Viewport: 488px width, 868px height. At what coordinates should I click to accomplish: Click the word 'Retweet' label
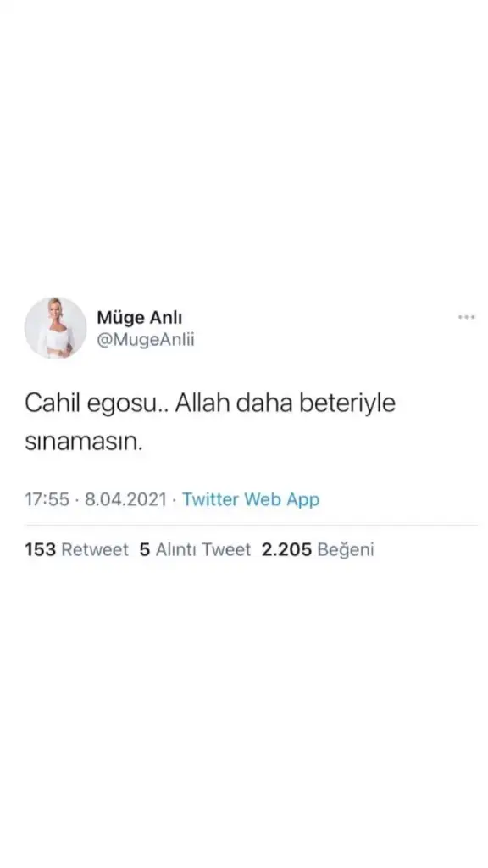click(x=95, y=549)
